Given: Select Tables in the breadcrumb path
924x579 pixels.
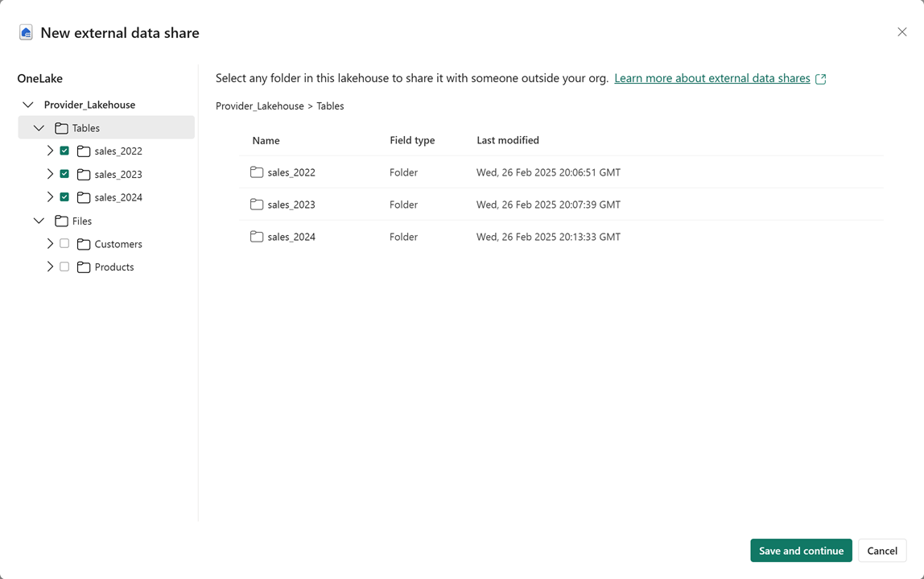Looking at the screenshot, I should tap(330, 105).
